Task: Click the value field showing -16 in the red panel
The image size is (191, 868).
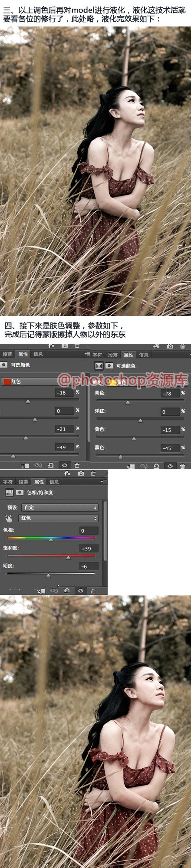Action: point(64,393)
